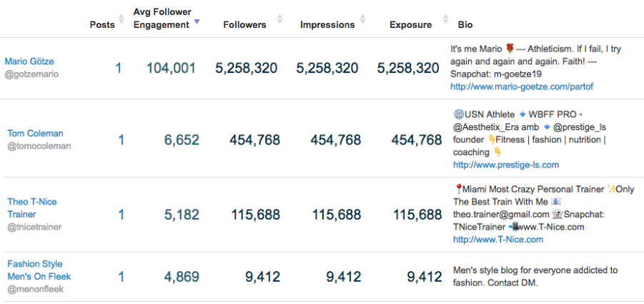Image resolution: width=644 pixels, height=304 pixels.
Task: Sort by Exposure using arrow icon
Action: 445,19
